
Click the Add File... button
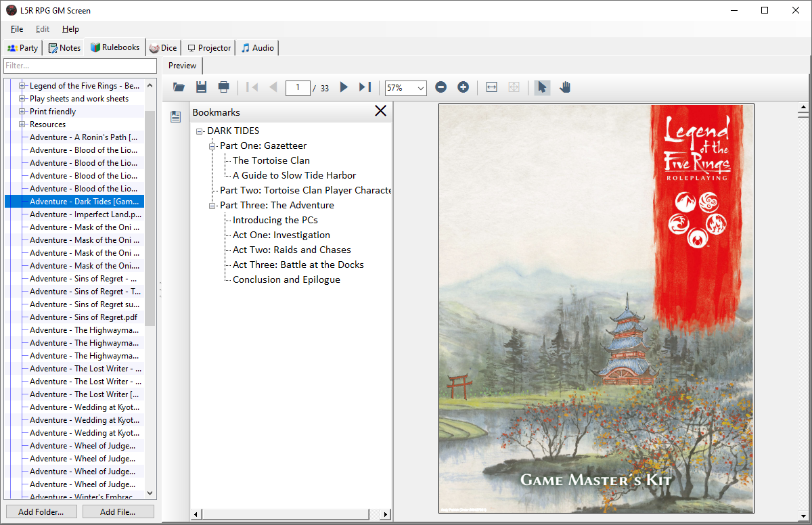(x=118, y=512)
